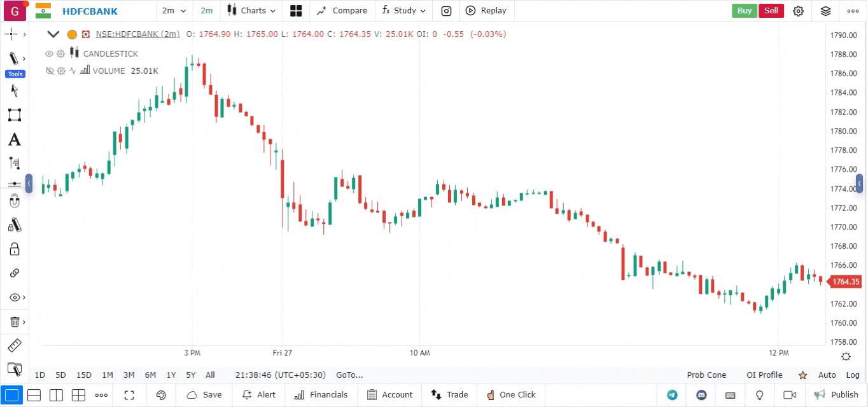Expand the Charts type dropdown

tap(253, 11)
